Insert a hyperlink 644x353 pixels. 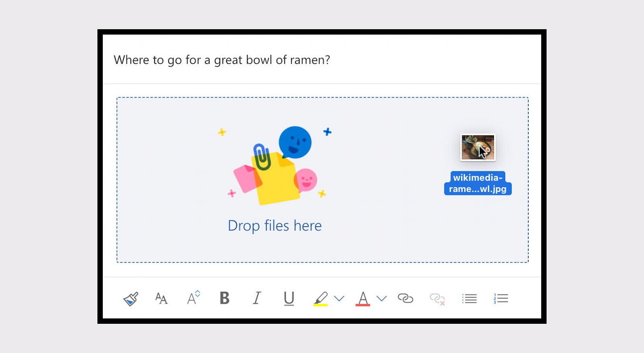[406, 297]
